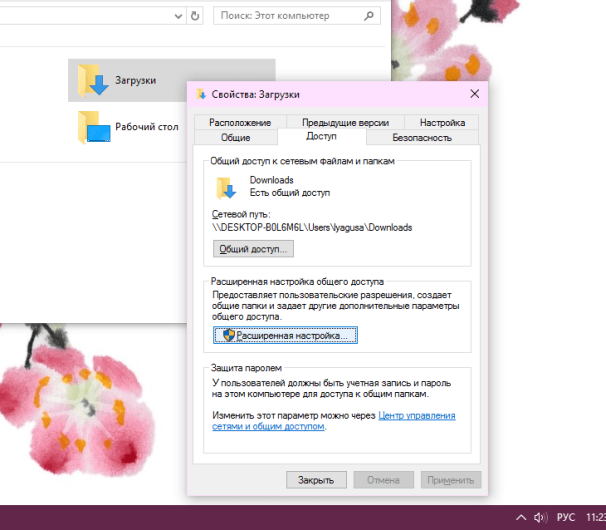The width and height of the screenshot is (606, 530).
Task: Open the Безопасность tab
Action: click(422, 137)
